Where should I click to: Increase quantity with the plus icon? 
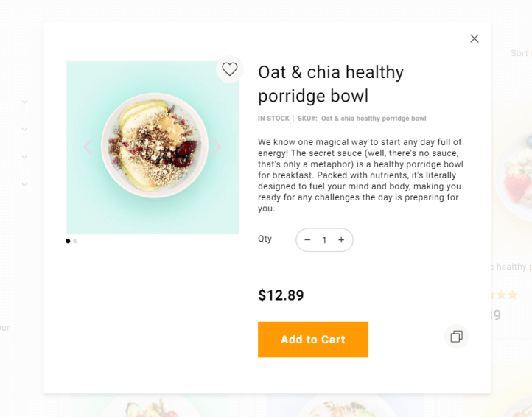pos(341,240)
